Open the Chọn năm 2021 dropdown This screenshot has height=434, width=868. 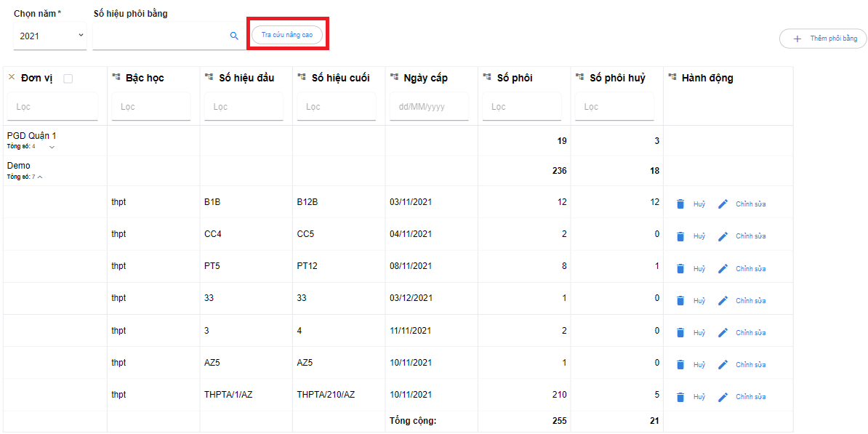49,36
